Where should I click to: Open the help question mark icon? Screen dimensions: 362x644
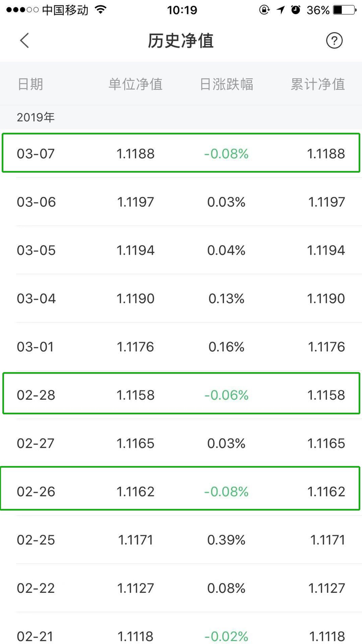click(x=334, y=41)
